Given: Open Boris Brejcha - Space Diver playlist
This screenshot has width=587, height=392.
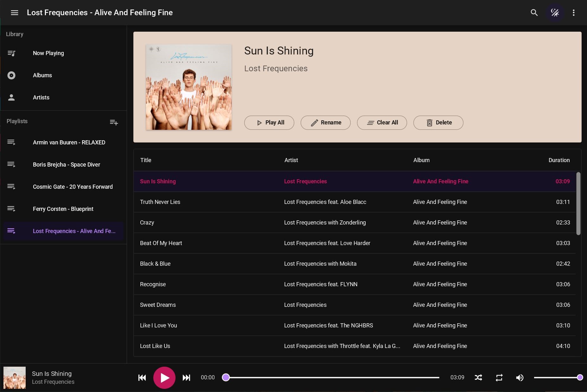Looking at the screenshot, I should [x=63, y=165].
